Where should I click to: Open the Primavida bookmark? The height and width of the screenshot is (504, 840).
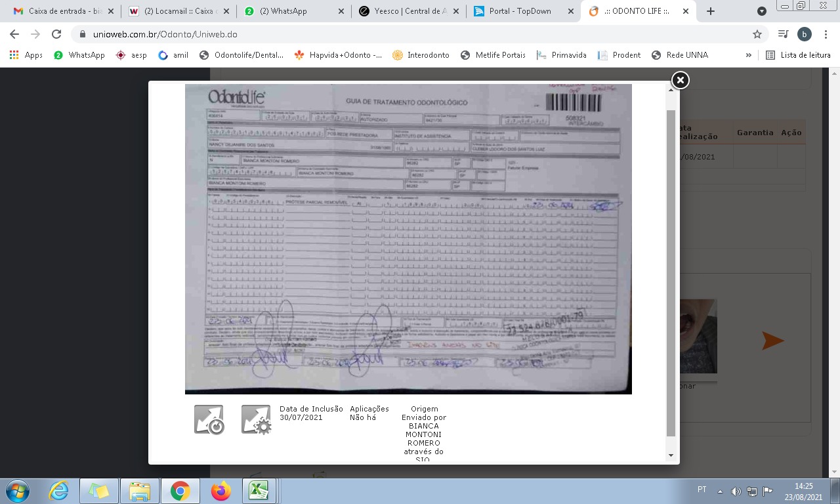561,55
